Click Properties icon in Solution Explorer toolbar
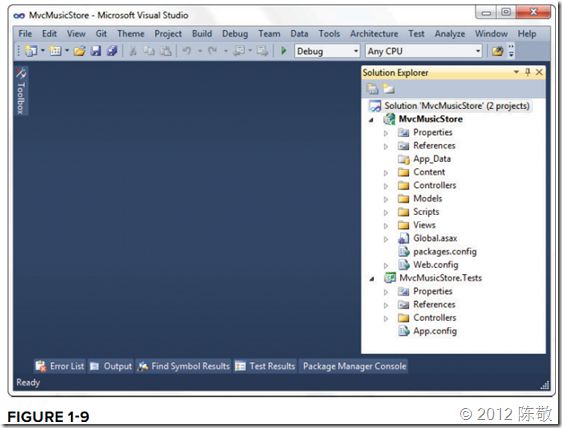 point(373,89)
